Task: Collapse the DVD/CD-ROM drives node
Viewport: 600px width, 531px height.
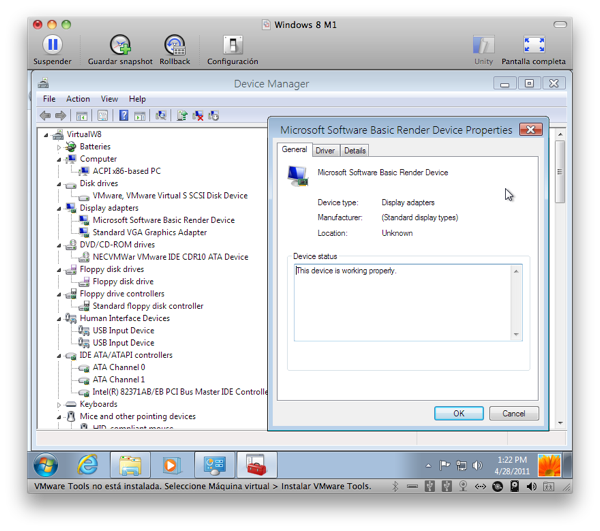Action: coord(59,245)
